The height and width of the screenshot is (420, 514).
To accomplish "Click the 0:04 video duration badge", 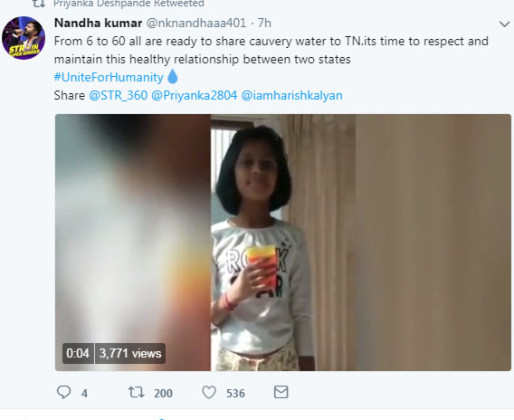I will click(78, 353).
